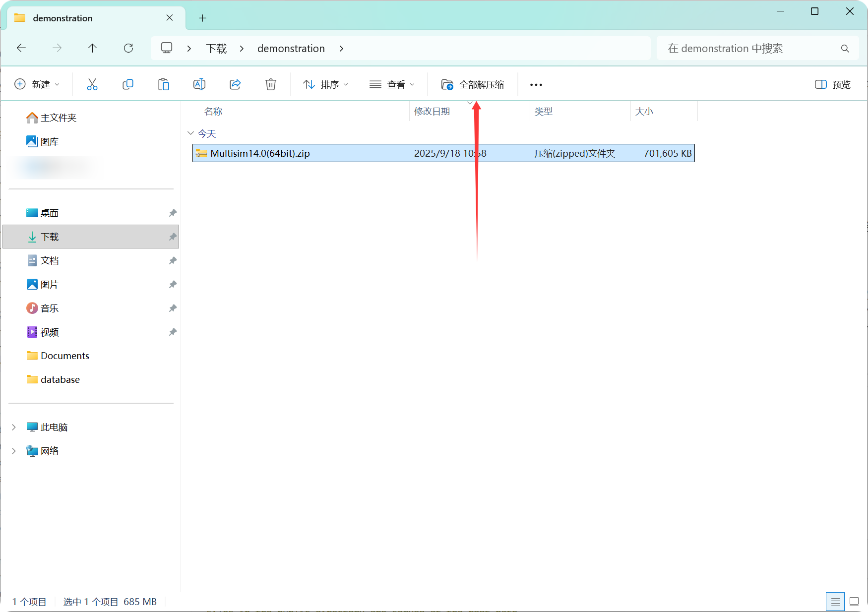Sort by 类型 column header

(x=544, y=112)
